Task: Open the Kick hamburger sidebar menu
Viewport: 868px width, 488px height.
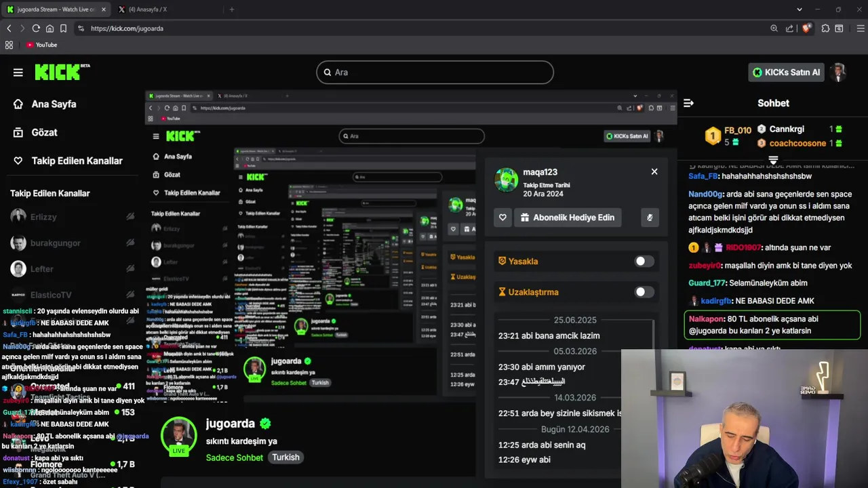Action: (x=18, y=73)
